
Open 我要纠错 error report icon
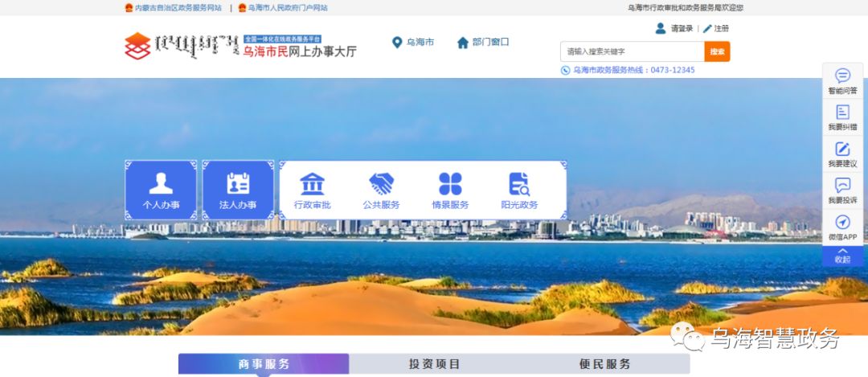coord(842,112)
